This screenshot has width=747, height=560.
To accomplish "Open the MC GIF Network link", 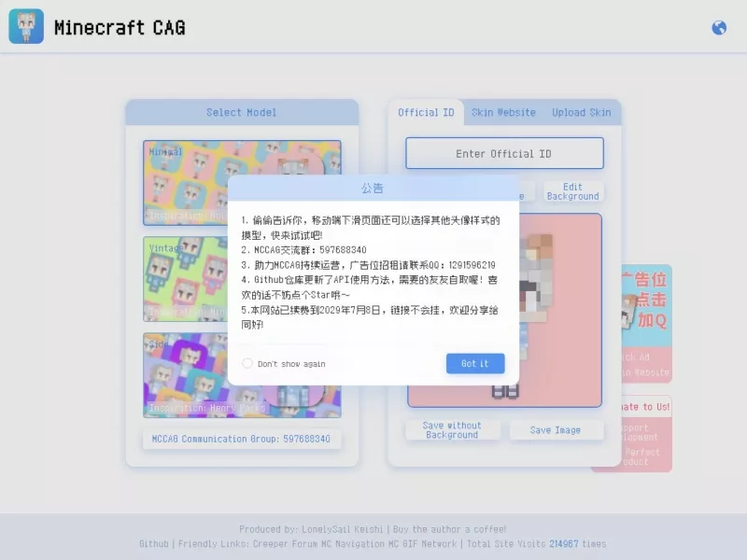I will tap(423, 544).
